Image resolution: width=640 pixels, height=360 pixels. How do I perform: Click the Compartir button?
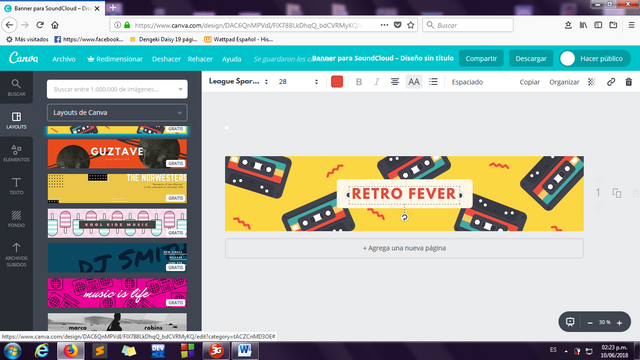[481, 58]
